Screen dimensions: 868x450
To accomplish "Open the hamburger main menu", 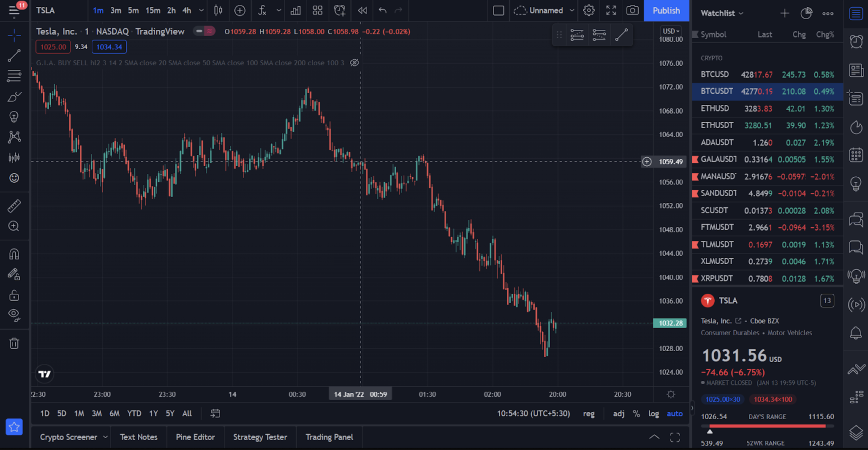I will click(14, 11).
